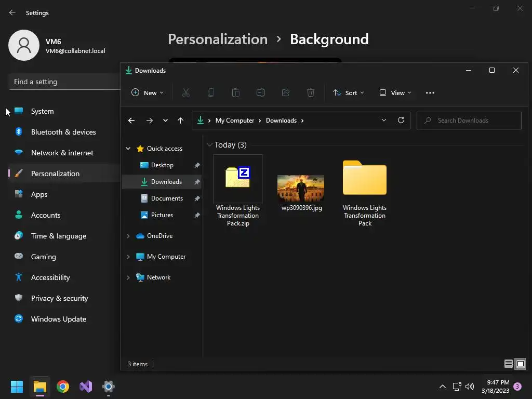Click the volume speaker tray icon

pos(470,387)
